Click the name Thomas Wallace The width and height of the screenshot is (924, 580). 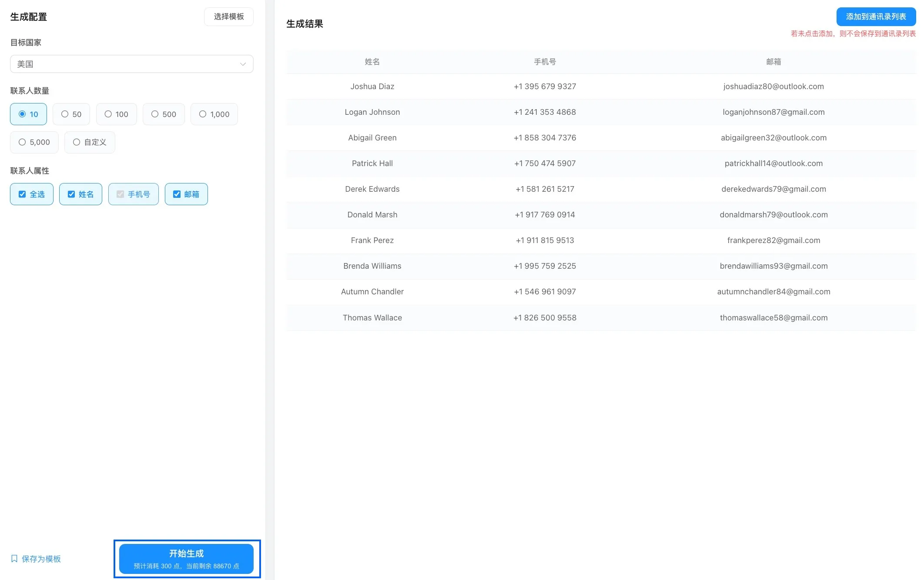click(x=372, y=317)
